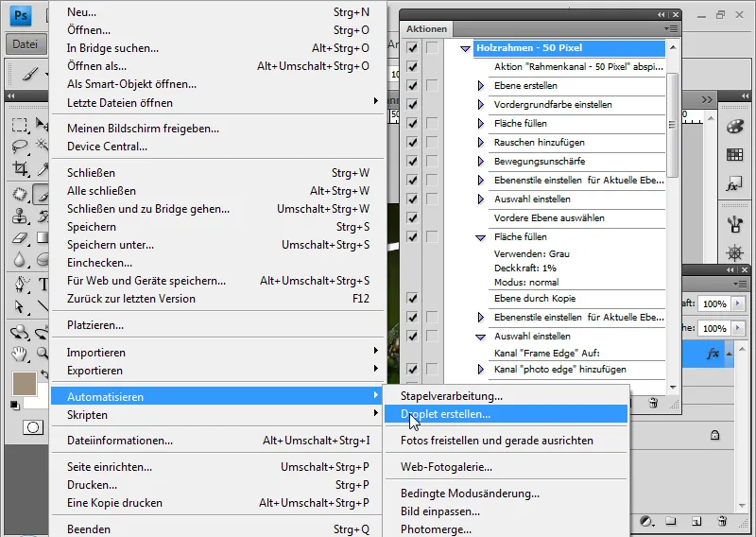This screenshot has width=756, height=537.
Task: Choose Stapelverarbeitung... from submenu
Action: click(506, 396)
